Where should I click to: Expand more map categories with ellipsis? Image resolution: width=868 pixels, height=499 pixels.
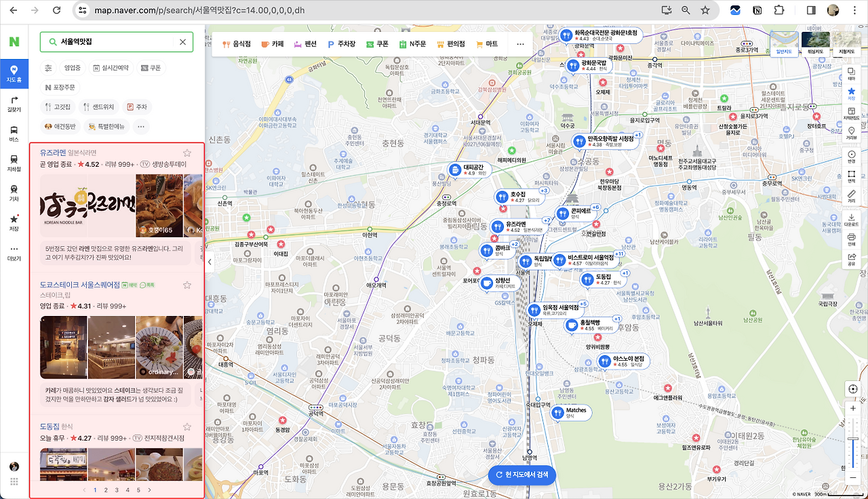point(520,44)
